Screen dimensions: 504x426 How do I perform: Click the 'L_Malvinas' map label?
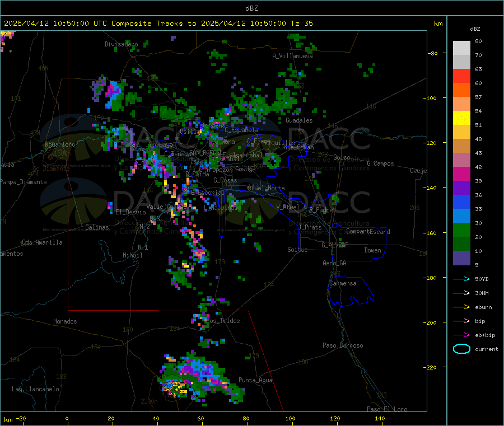(x=221, y=208)
